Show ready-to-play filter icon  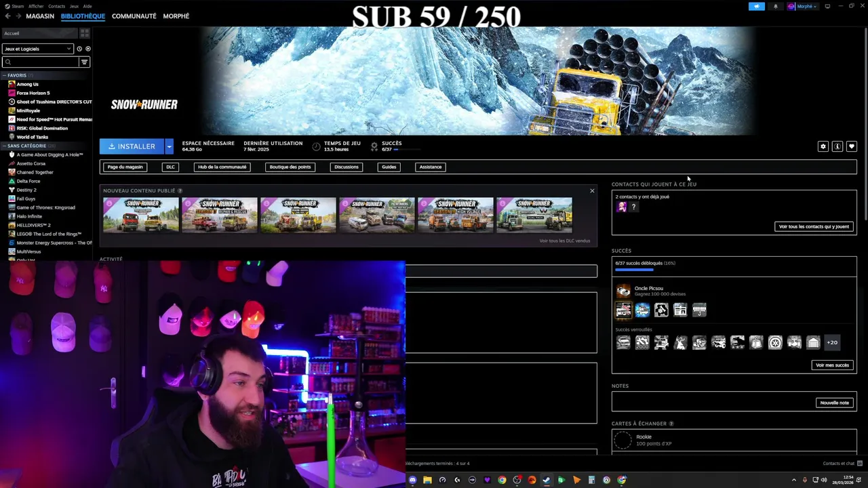(87, 49)
